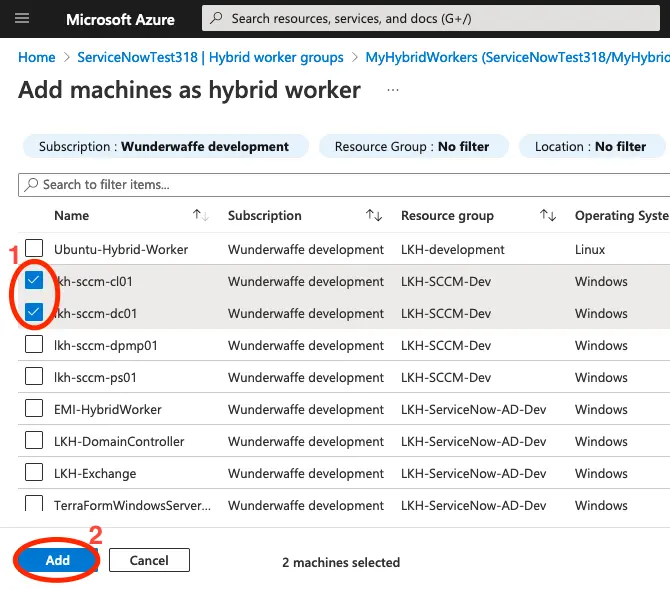Sort table by Subscription column arrows

(374, 215)
